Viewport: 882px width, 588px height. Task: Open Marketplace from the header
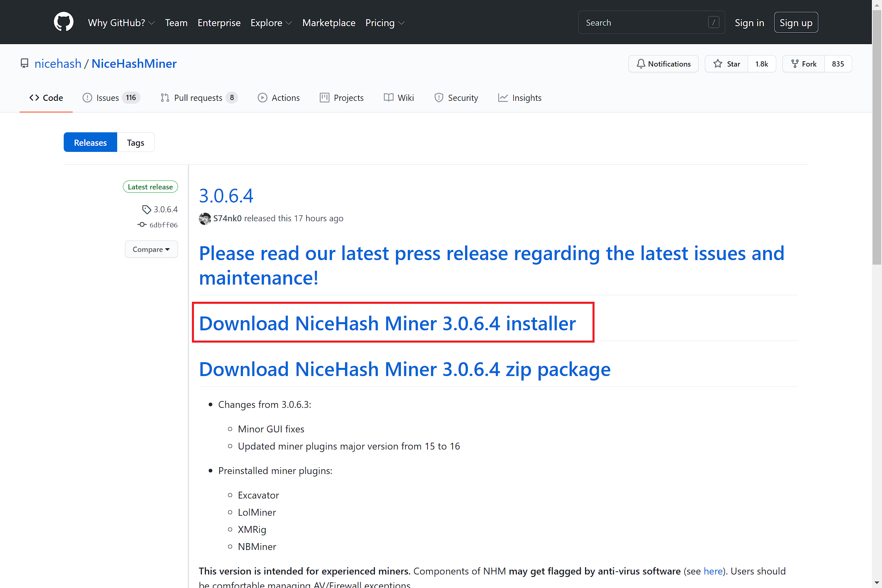(329, 23)
